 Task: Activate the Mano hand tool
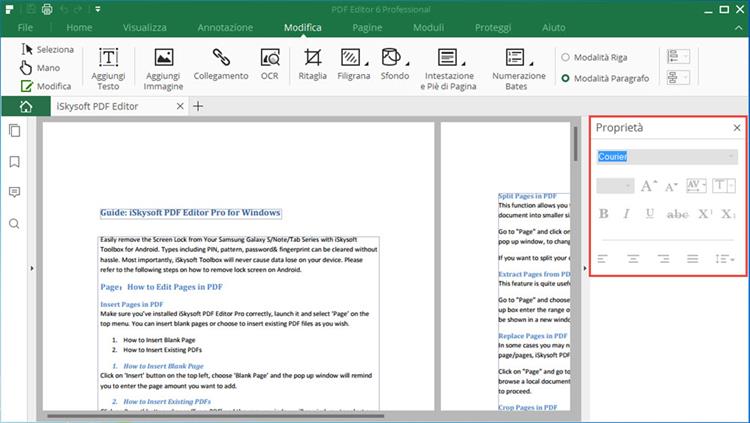[x=40, y=68]
